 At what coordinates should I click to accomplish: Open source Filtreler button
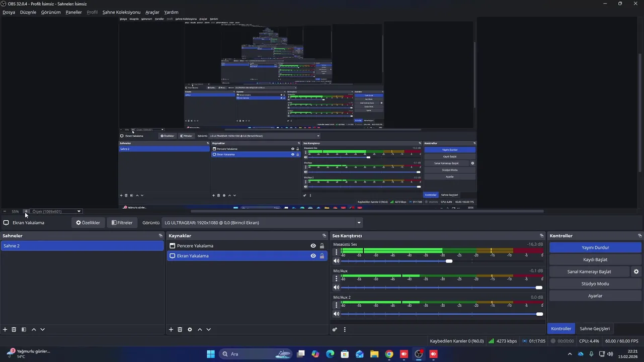[x=122, y=223]
